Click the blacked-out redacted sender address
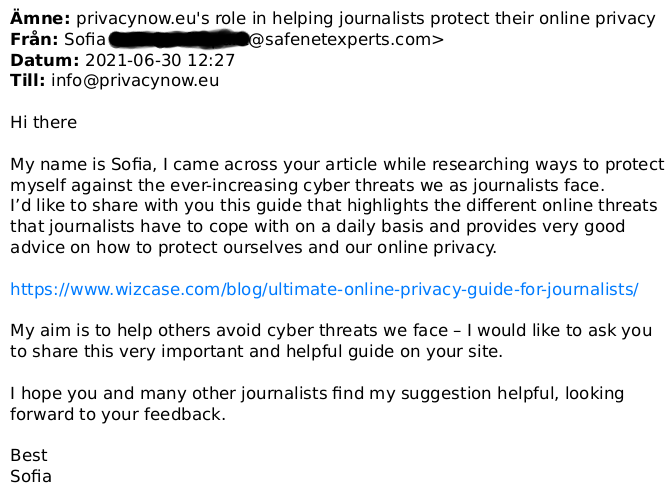 click(179, 39)
